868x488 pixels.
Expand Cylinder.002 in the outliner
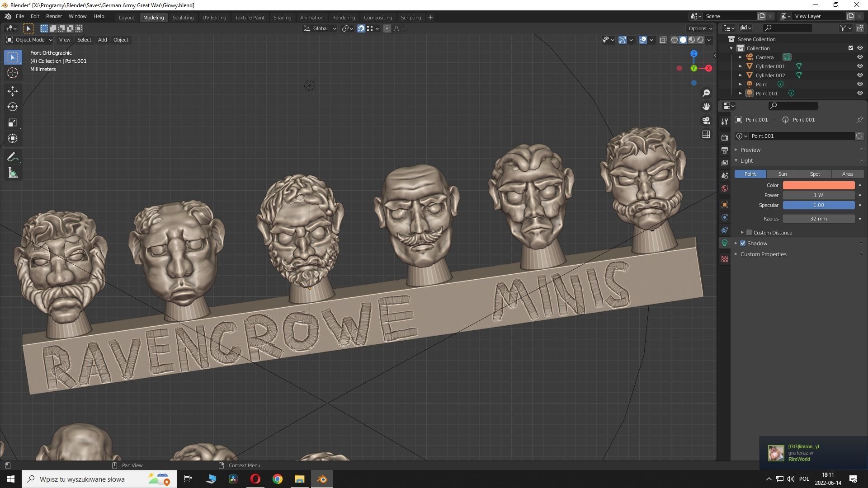[x=741, y=75]
